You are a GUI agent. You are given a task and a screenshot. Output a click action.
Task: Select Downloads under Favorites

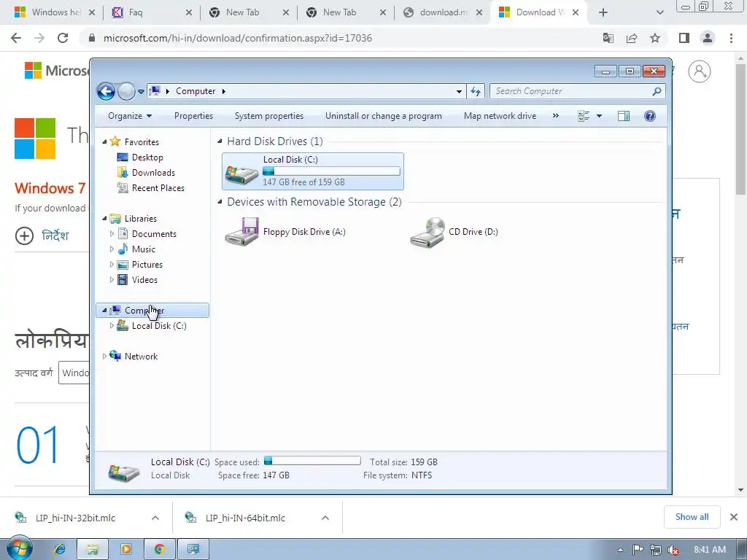click(x=153, y=172)
